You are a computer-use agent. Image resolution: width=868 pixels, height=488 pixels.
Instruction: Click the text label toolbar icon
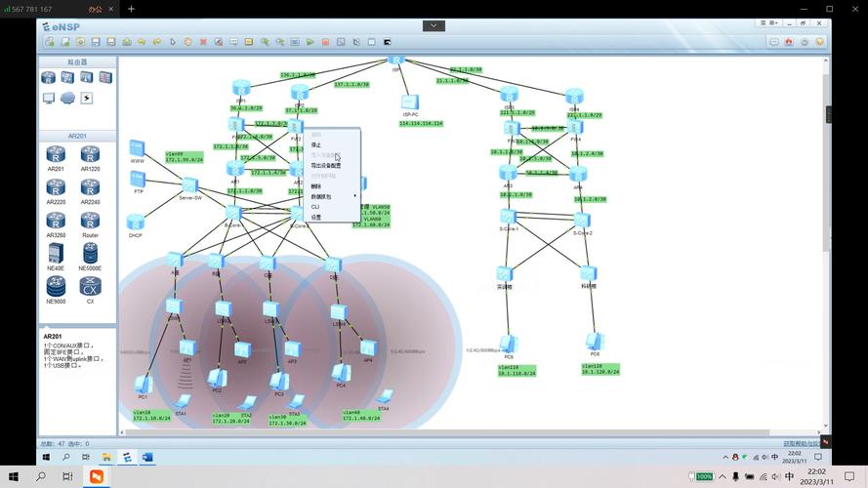pyautogui.click(x=233, y=42)
